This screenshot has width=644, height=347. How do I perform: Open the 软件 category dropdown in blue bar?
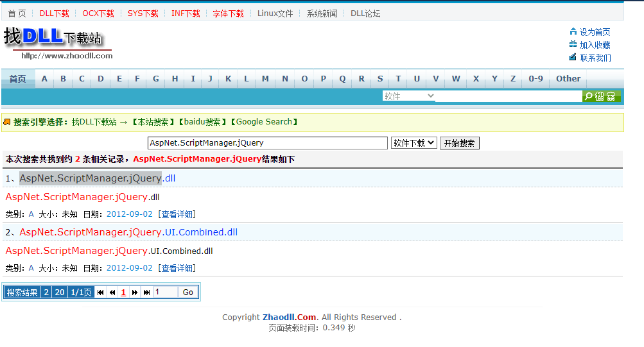point(408,96)
